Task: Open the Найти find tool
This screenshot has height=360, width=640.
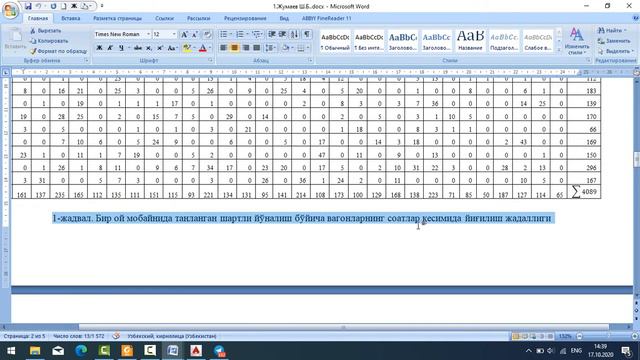Action: pos(611,31)
